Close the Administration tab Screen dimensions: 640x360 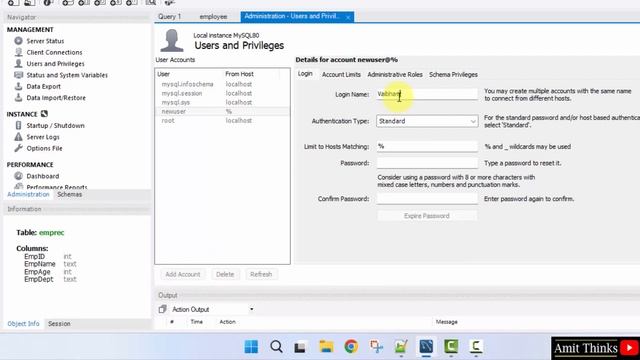pyautogui.click(x=348, y=17)
